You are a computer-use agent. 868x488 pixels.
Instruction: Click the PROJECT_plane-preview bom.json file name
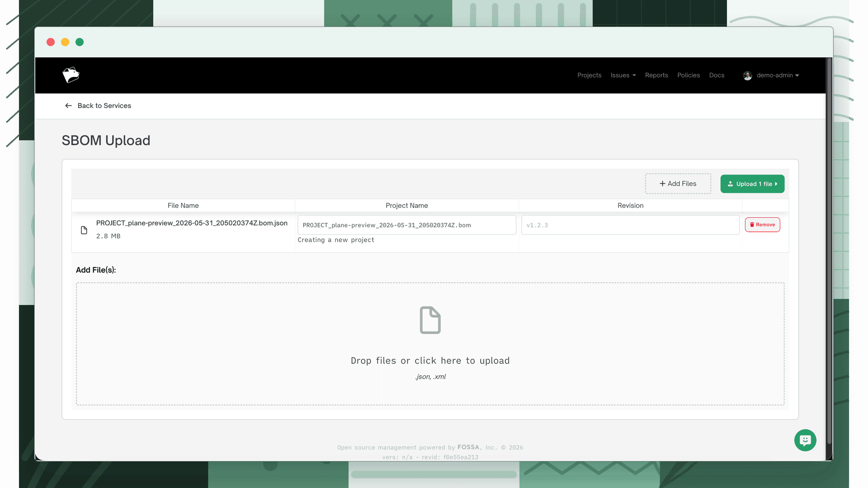coord(192,223)
